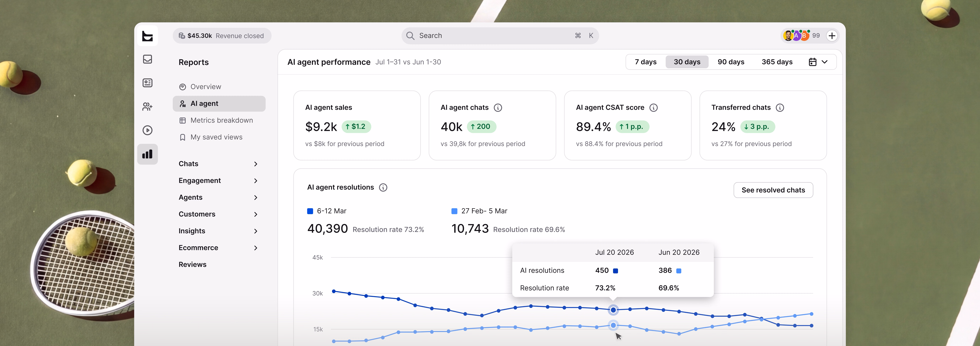Image resolution: width=980 pixels, height=346 pixels.
Task: Open the play circle icon in sidebar
Action: (x=147, y=130)
